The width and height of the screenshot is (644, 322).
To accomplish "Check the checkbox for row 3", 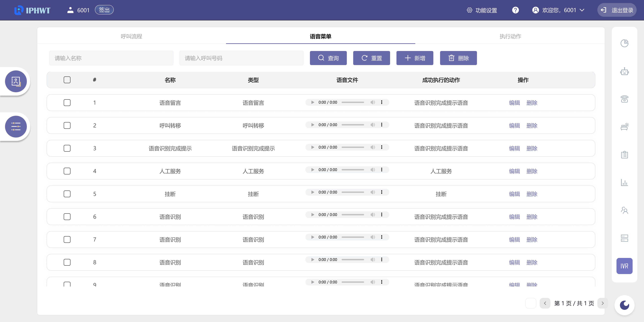I will (67, 148).
